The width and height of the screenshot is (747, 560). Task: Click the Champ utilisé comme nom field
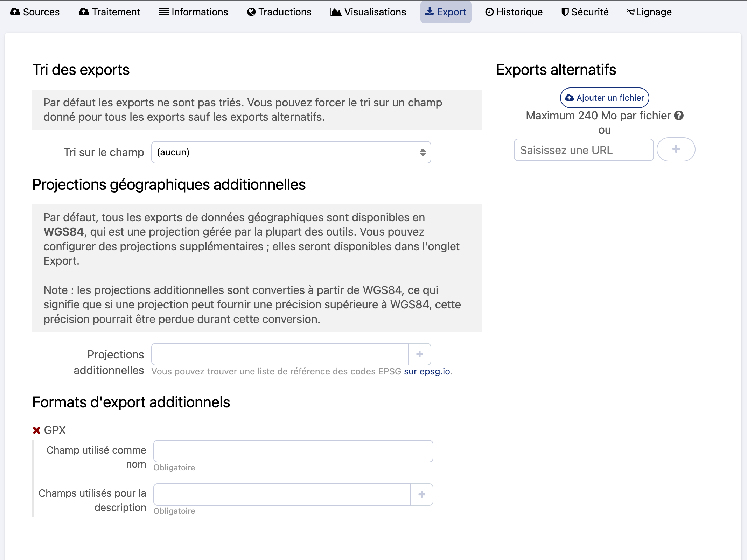(293, 451)
